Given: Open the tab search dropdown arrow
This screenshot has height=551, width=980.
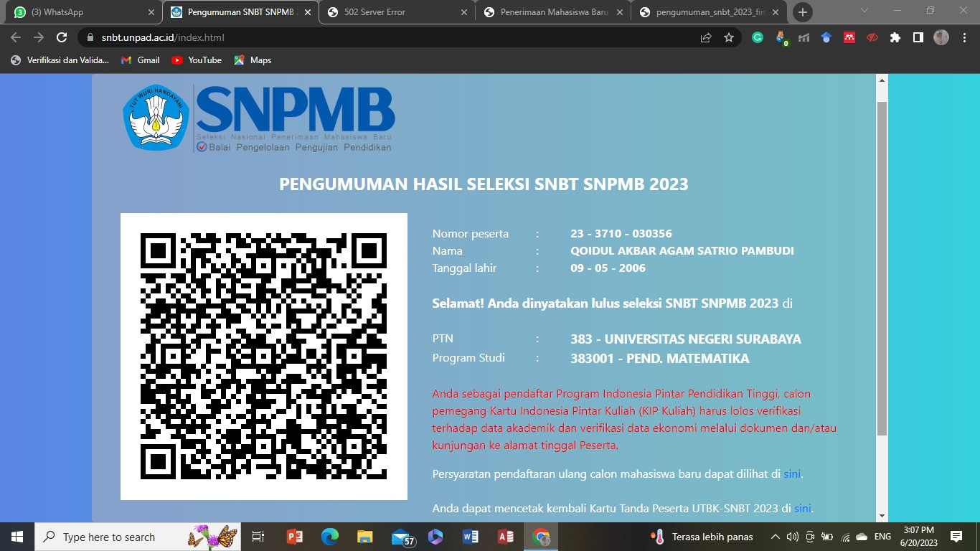Looking at the screenshot, I should [864, 11].
